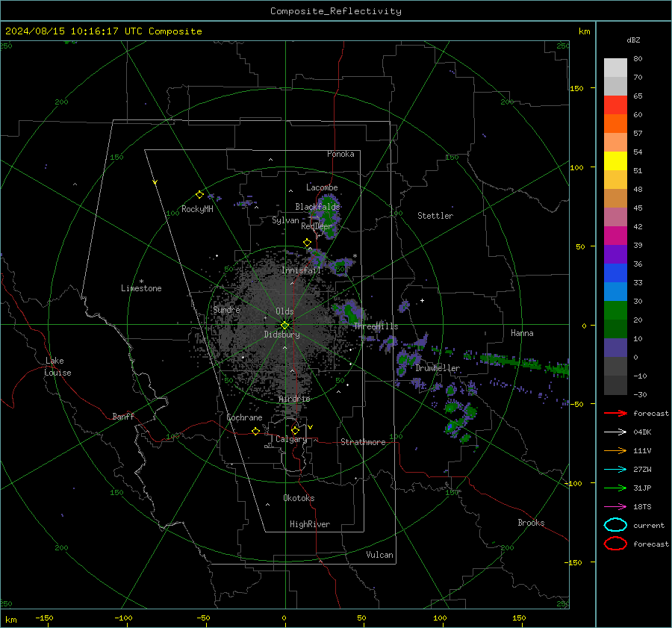The height and width of the screenshot is (628, 672).
Task: Click the Limestone label
Action: 141,288
